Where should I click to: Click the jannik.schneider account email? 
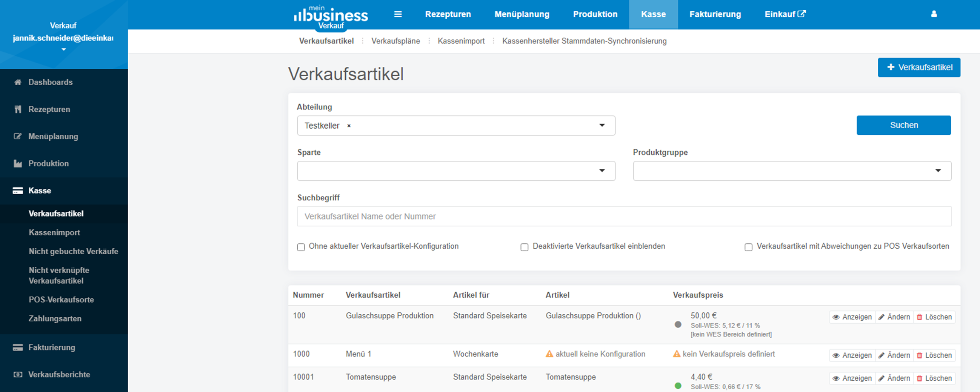[x=63, y=38]
